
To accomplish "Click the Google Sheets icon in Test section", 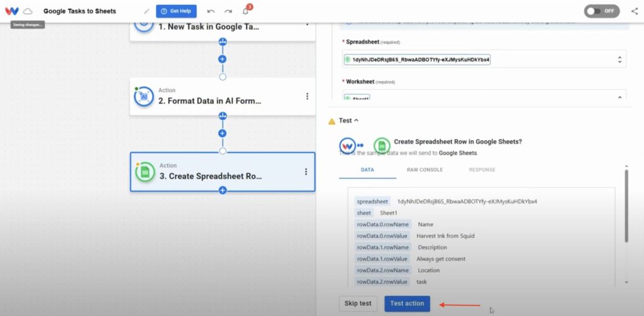I will click(382, 145).
